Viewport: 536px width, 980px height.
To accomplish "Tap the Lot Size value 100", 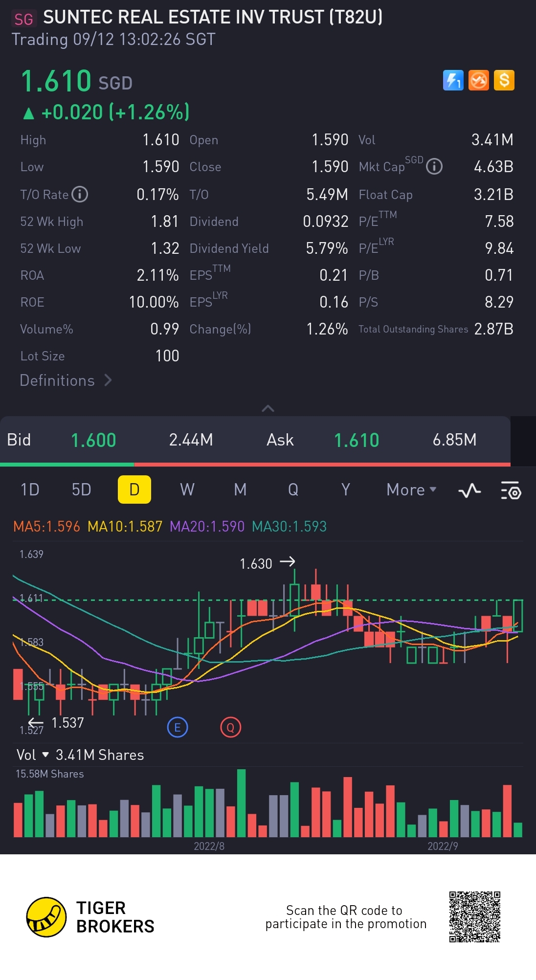I will point(167,356).
